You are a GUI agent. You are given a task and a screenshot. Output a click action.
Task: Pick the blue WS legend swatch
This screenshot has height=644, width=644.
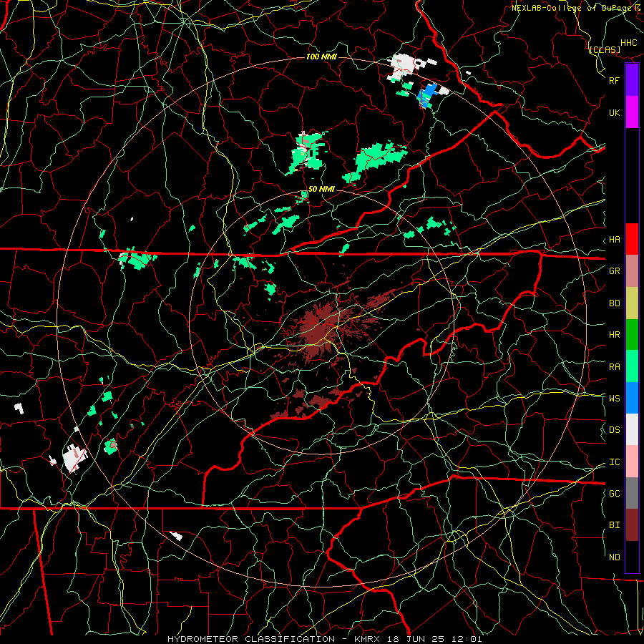632,398
